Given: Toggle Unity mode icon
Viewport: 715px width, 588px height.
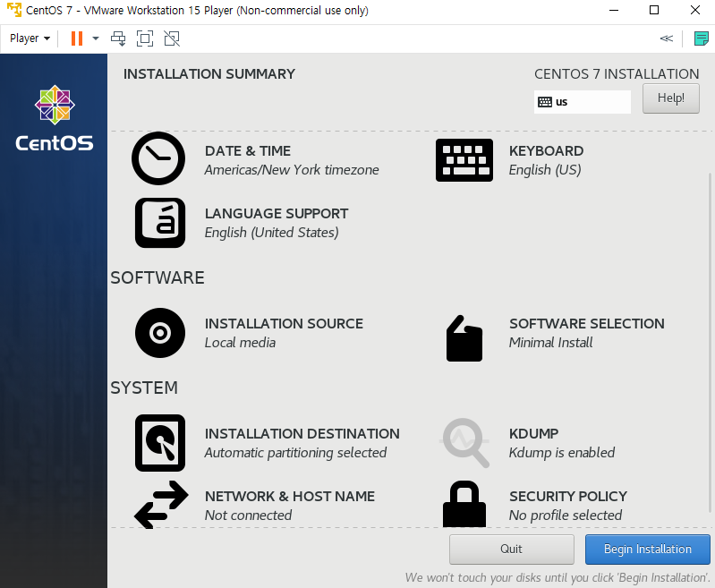Looking at the screenshot, I should (172, 38).
